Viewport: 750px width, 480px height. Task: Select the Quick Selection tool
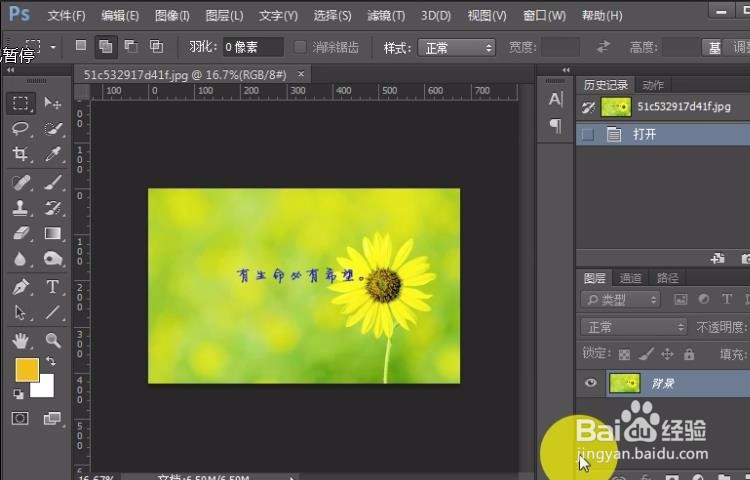53,128
